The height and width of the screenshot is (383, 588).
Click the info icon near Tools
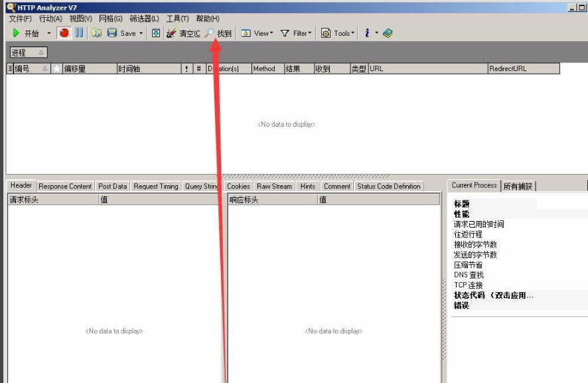coord(367,31)
